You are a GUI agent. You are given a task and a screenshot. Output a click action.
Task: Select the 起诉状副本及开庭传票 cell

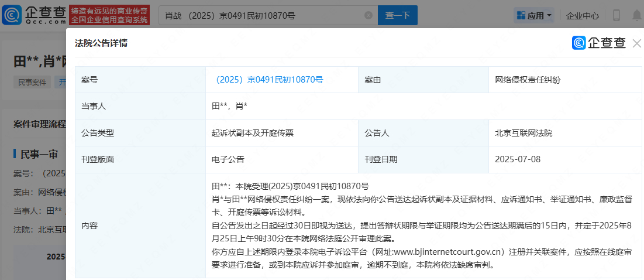[x=282, y=133]
